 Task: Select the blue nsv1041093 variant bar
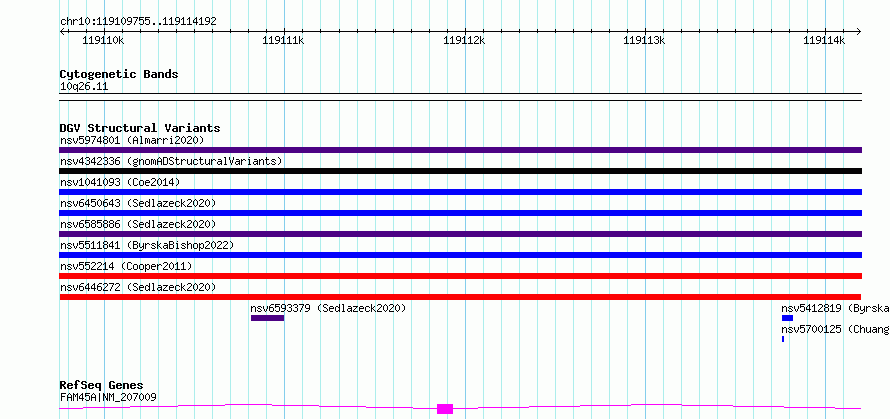click(460, 192)
